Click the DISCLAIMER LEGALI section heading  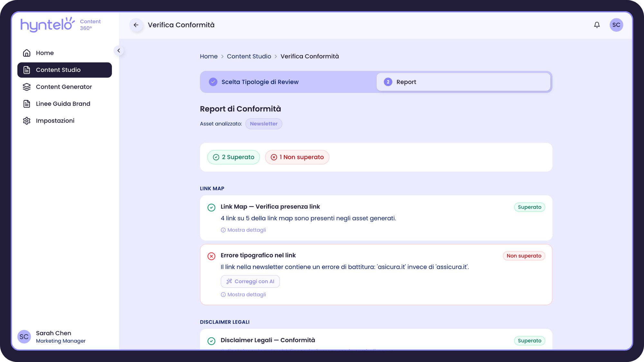coord(225,322)
